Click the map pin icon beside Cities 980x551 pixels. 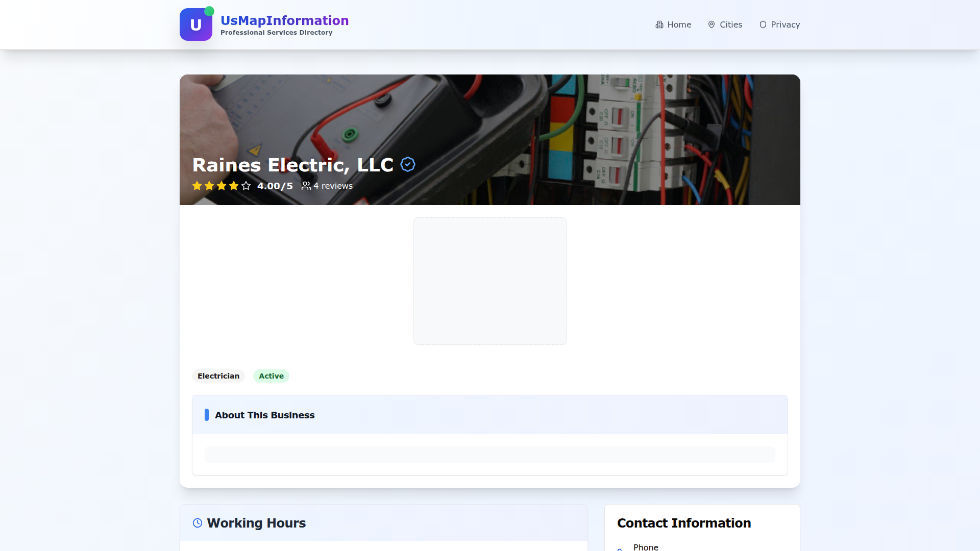[712, 24]
